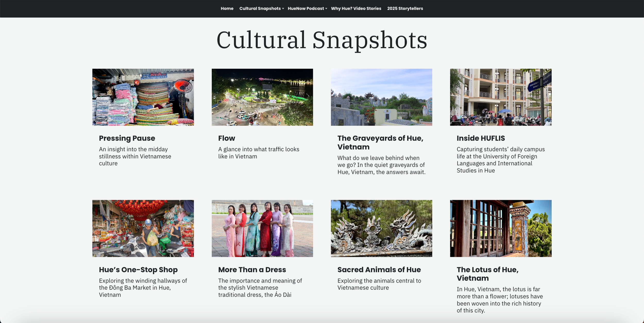Screen dimensions: 644x323
Task: Open The Graveyards of Hue, Vietnam title
Action: pos(380,142)
